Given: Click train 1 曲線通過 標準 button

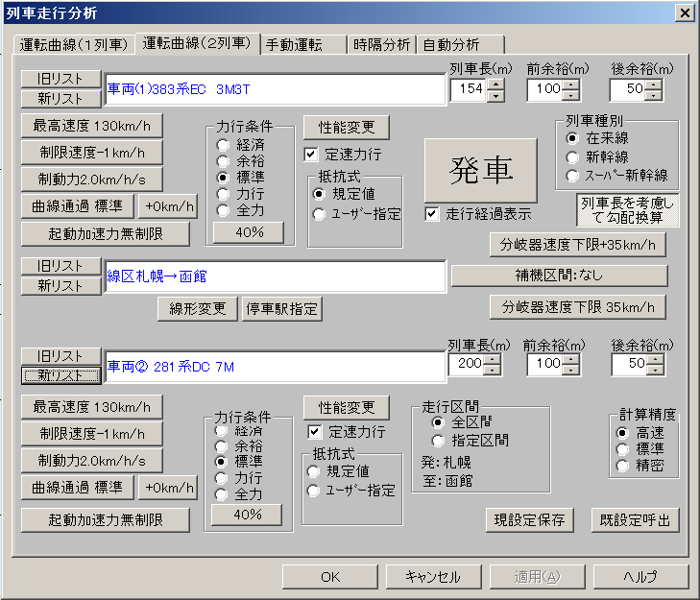Looking at the screenshot, I should click(x=77, y=205).
